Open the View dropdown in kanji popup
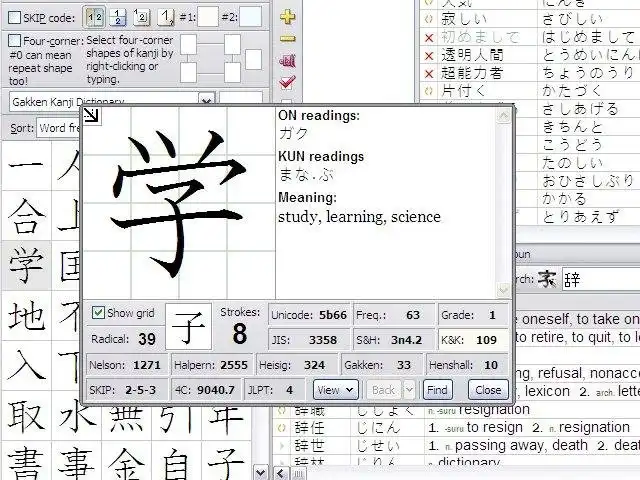This screenshot has height=480, width=640. pos(336,390)
